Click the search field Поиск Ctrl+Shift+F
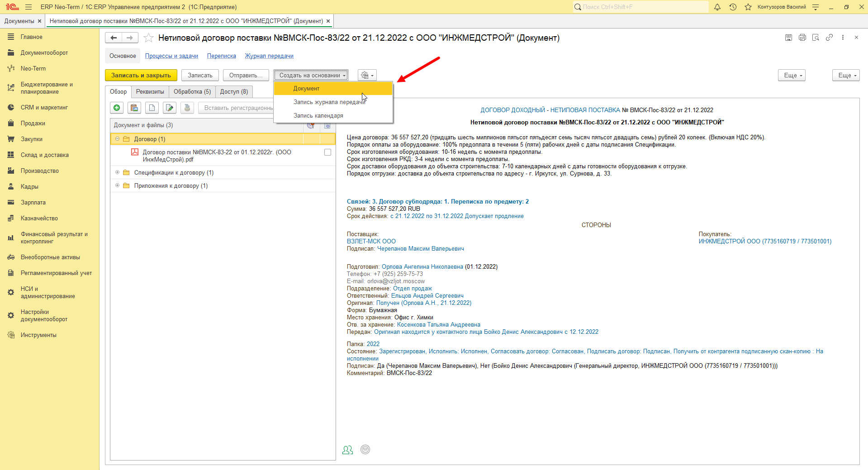 pos(640,7)
